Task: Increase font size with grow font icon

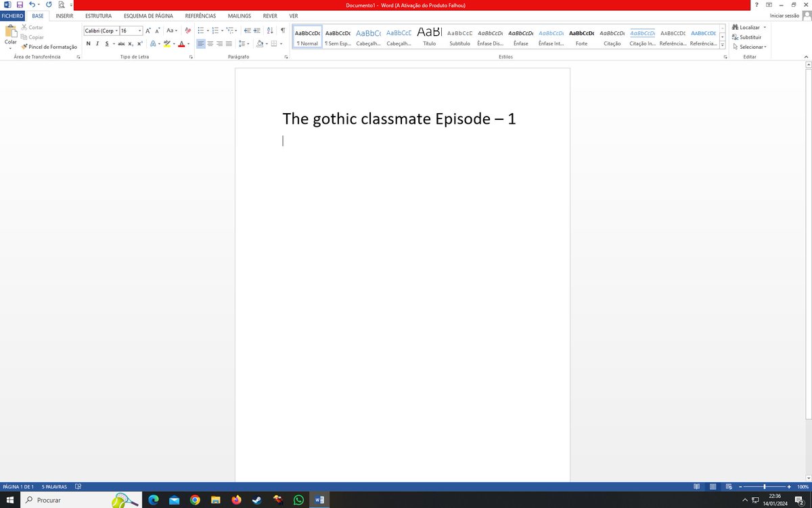Action: click(x=148, y=30)
